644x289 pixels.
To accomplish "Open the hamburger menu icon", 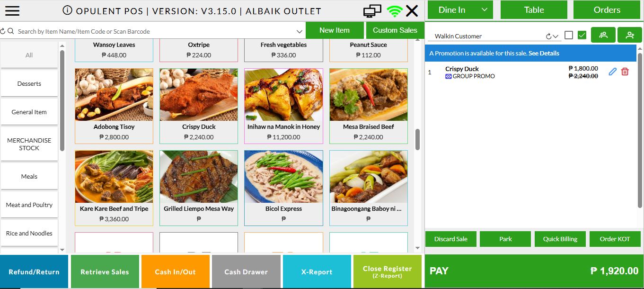I will 12,10.
